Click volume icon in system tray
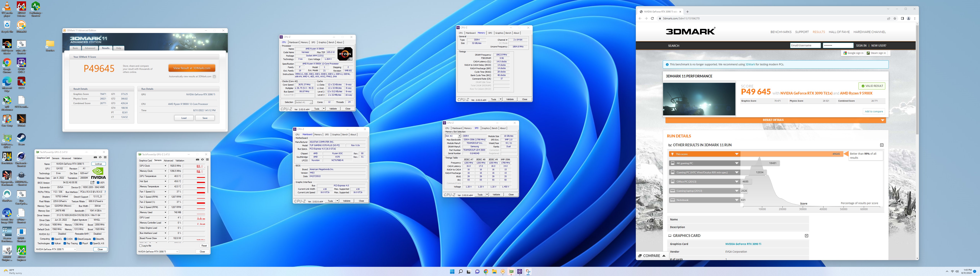This screenshot has width=980, height=276. tap(957, 271)
